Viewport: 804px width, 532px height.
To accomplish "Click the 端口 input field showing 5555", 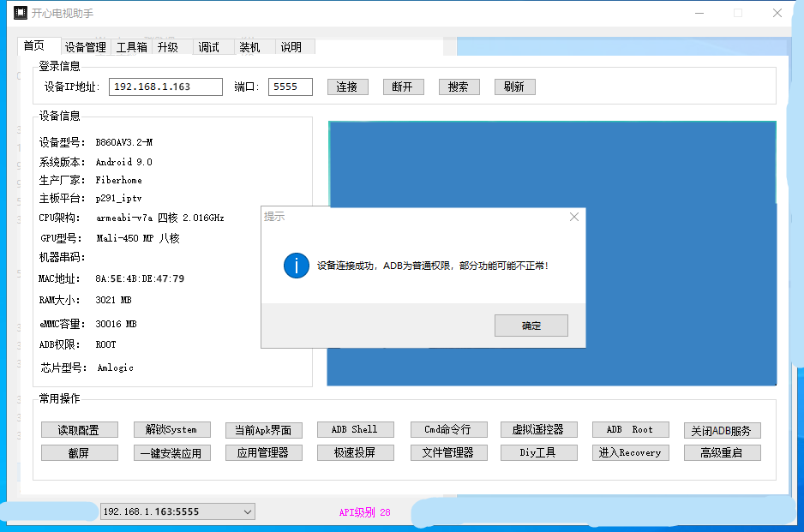I will click(x=290, y=87).
